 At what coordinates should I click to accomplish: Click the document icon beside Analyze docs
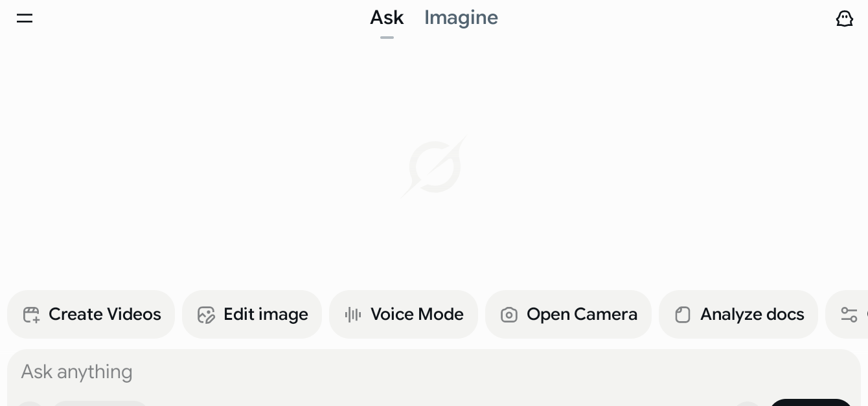coord(683,315)
